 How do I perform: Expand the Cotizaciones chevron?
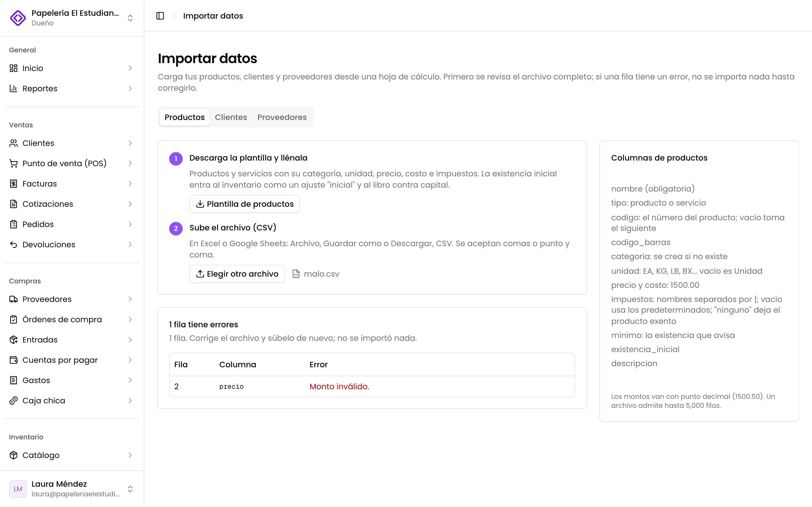pyautogui.click(x=130, y=204)
